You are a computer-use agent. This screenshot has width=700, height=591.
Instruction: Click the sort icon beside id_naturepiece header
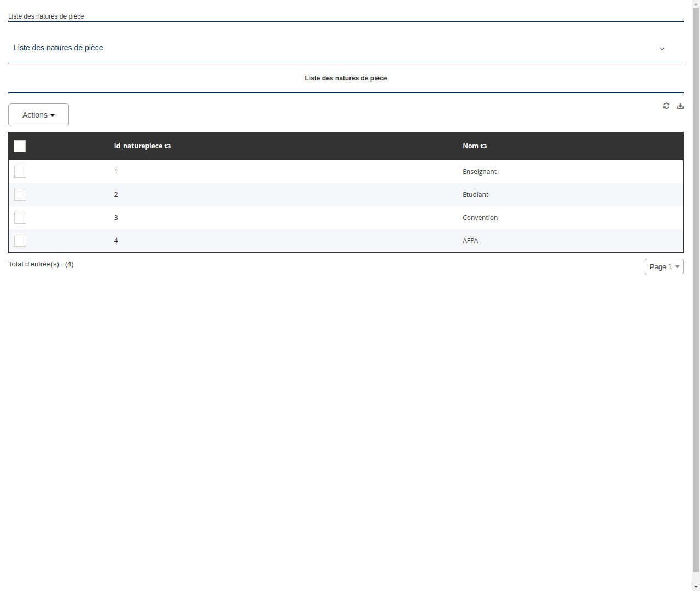click(167, 146)
